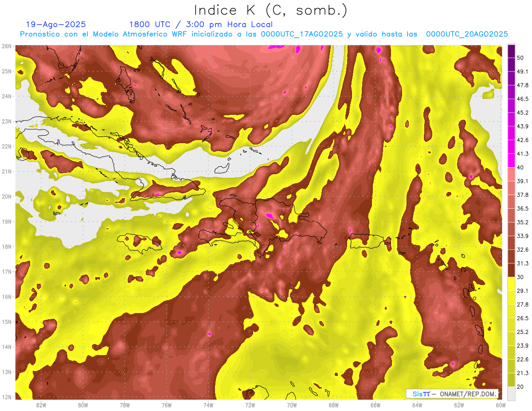Click colorbar value '29.1'
This screenshot has height=411, width=532.
(523, 290)
